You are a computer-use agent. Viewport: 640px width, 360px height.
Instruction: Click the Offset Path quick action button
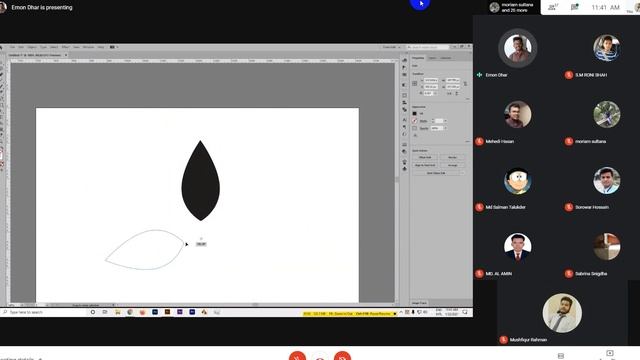(x=425, y=157)
